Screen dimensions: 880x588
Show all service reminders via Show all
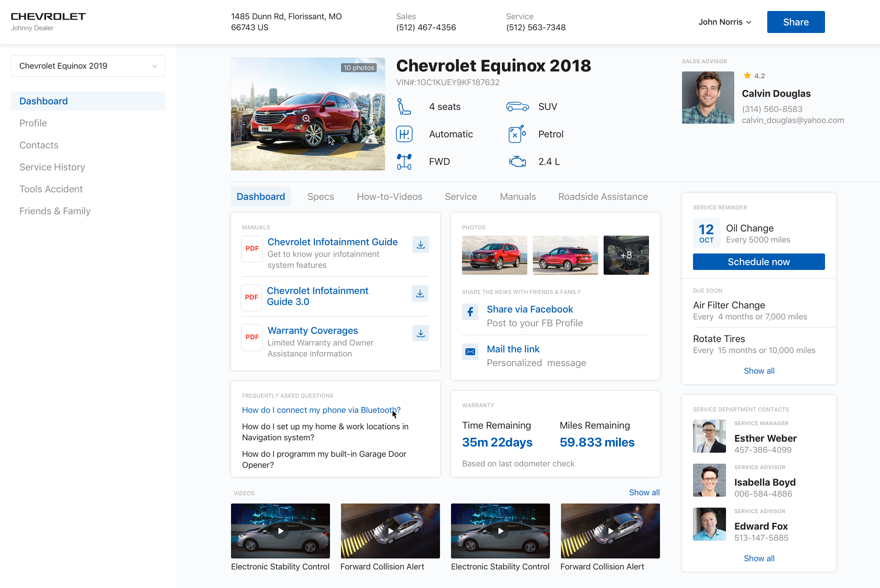tap(759, 370)
